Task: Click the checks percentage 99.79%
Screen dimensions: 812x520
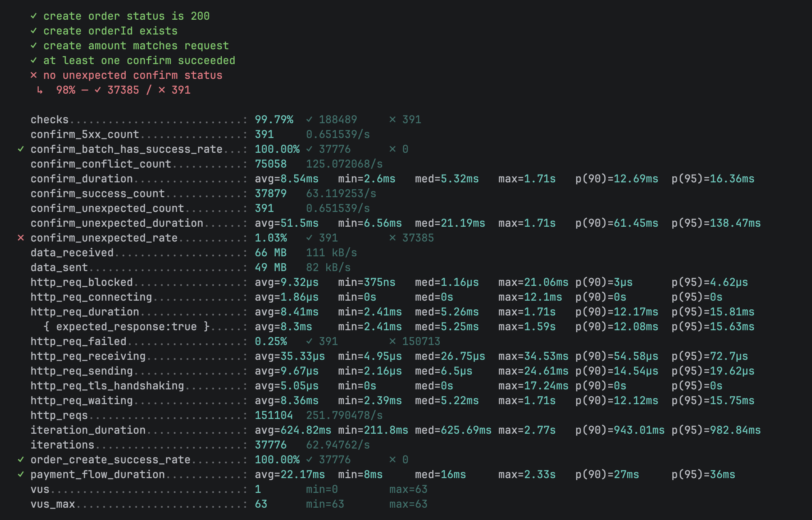Action: coord(274,120)
